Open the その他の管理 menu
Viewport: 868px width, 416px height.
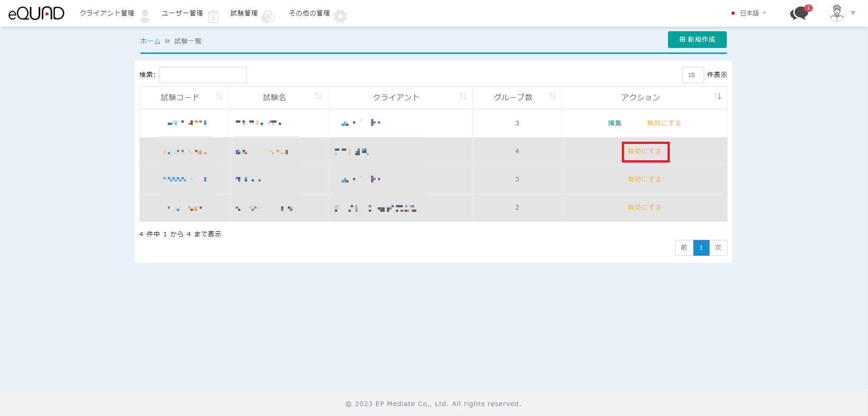[x=310, y=13]
